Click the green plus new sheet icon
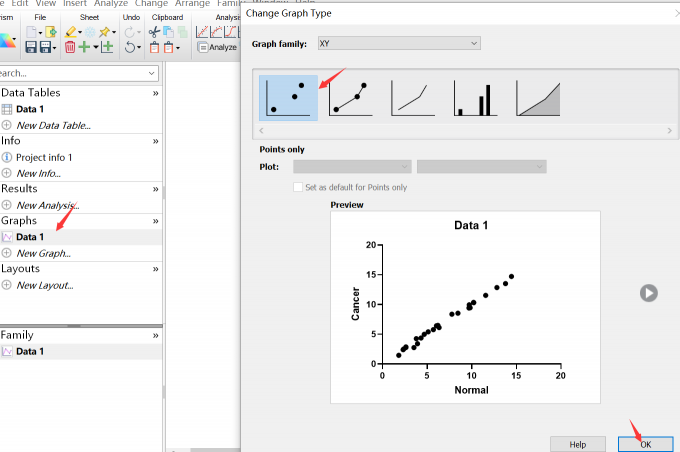Image resolution: width=680 pixels, height=452 pixels. pyautogui.click(x=85, y=47)
